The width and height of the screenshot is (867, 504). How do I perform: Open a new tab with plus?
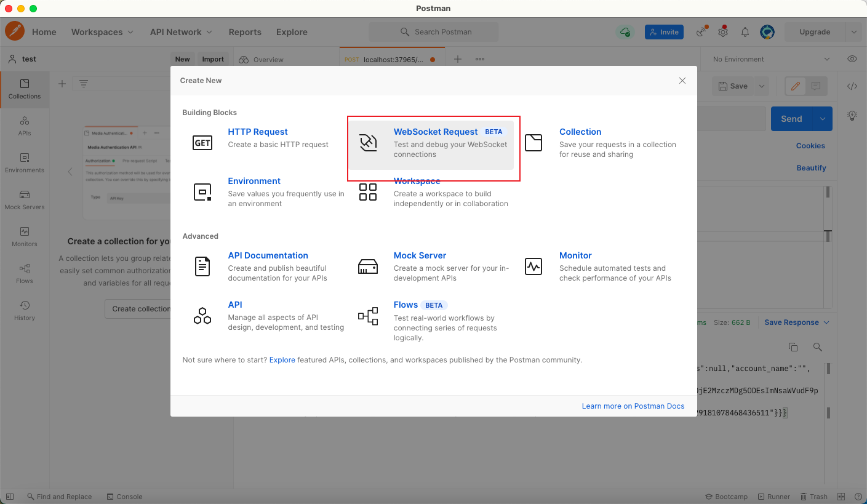457,59
